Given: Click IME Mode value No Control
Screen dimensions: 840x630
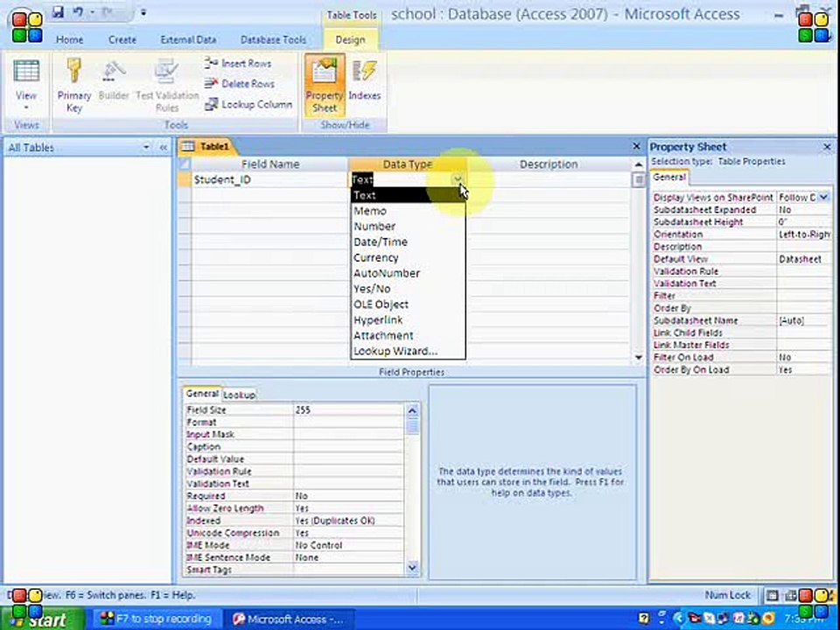Looking at the screenshot, I should click(x=348, y=545).
